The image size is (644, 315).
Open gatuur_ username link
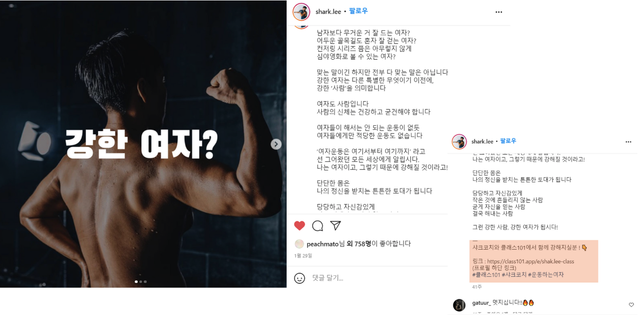481,303
